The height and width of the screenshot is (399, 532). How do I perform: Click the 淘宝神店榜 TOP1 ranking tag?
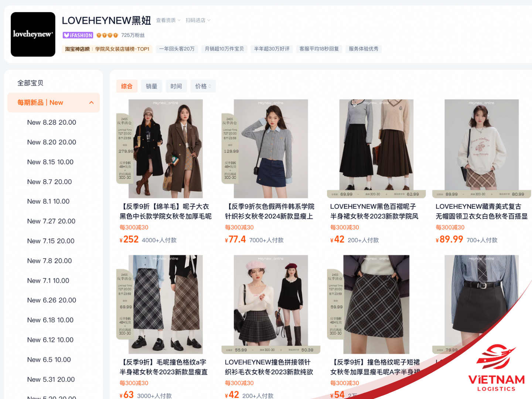coord(107,49)
